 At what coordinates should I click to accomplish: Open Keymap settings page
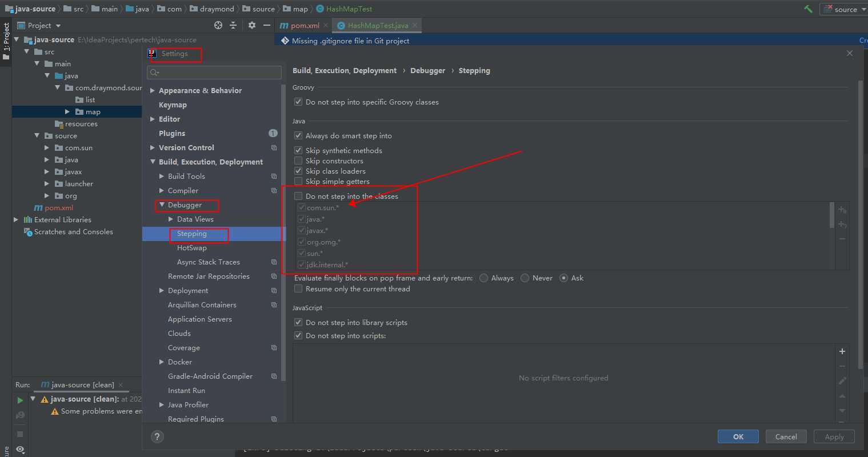(x=173, y=105)
